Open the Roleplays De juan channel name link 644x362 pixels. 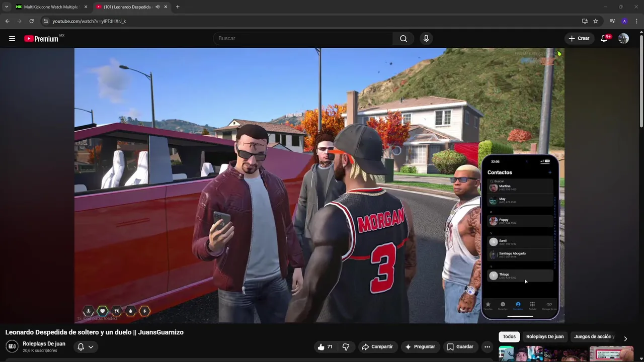(44, 344)
